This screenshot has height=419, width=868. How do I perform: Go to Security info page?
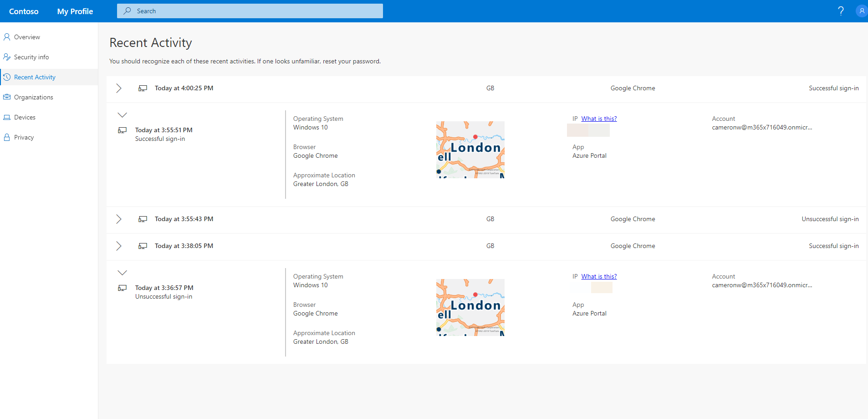pyautogui.click(x=49, y=57)
